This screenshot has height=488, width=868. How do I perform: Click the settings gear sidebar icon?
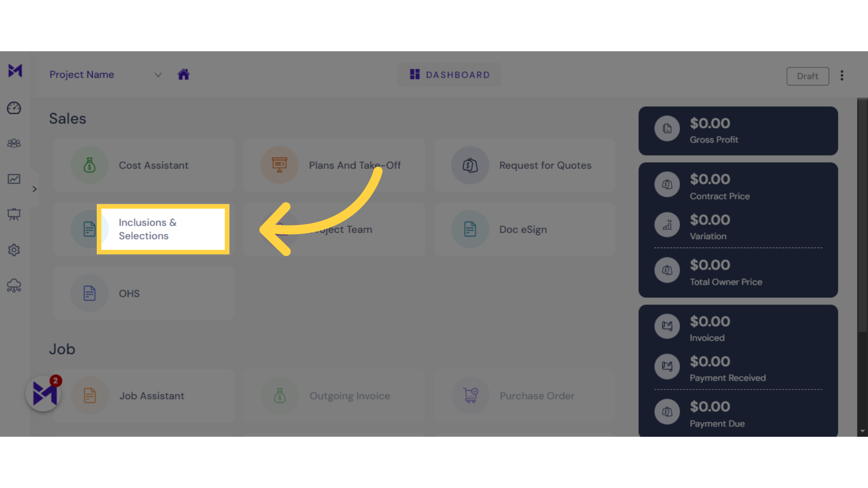(14, 250)
